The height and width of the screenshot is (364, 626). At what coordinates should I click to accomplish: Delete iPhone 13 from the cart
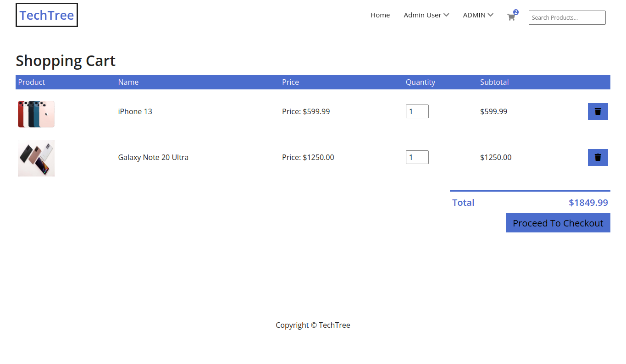(x=598, y=111)
